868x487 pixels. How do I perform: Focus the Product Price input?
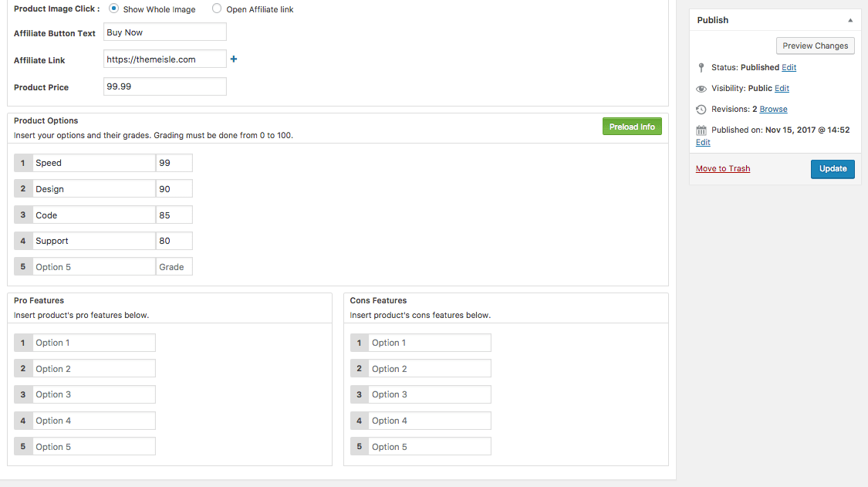click(x=165, y=86)
